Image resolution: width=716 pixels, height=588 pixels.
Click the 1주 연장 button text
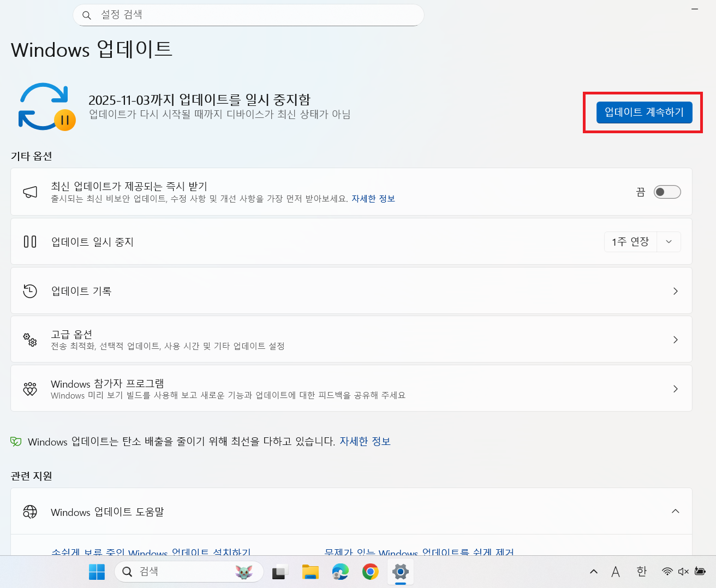click(630, 241)
